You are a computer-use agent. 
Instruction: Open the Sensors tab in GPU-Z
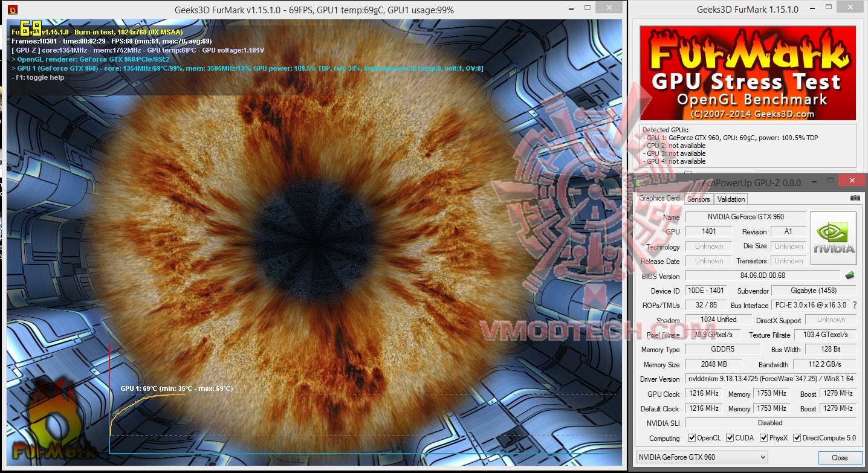tap(699, 199)
